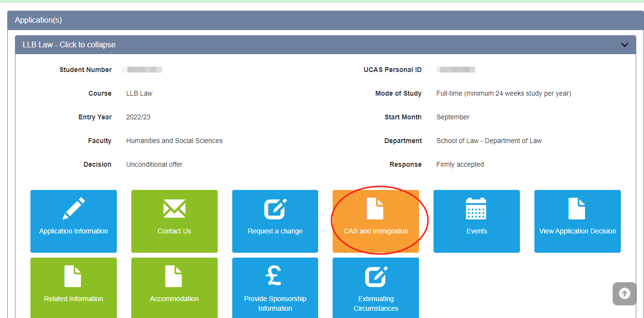This screenshot has width=644, height=318.
Task: Click the Application(s) section header
Action: 325,20
